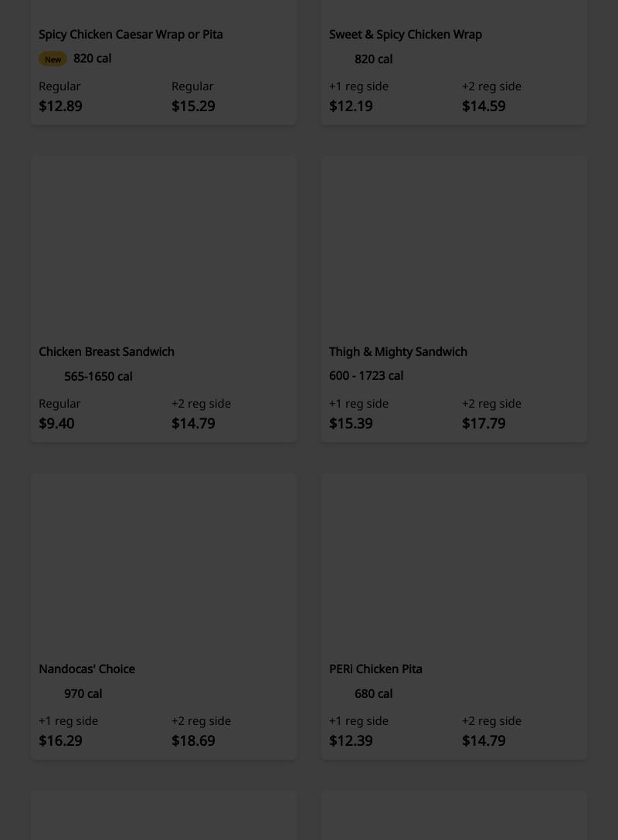
Task: Click the Thigh & Mighty Sandwich image area
Action: pyautogui.click(x=454, y=247)
